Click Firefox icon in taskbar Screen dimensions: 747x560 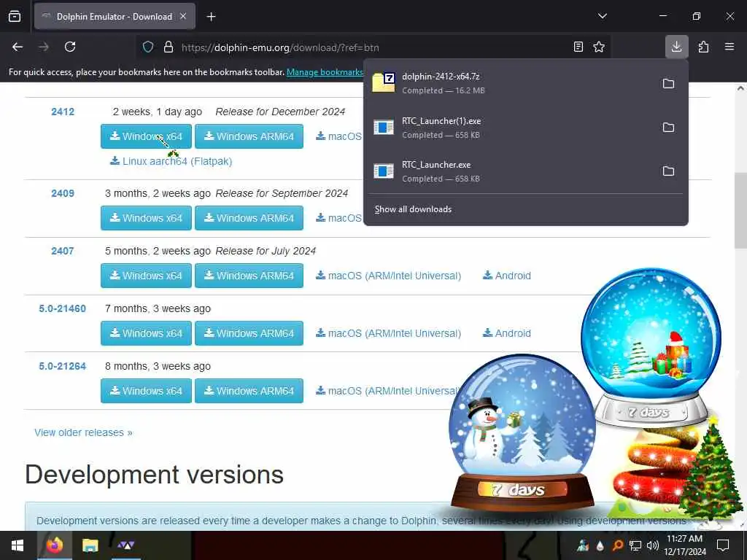pyautogui.click(x=54, y=545)
